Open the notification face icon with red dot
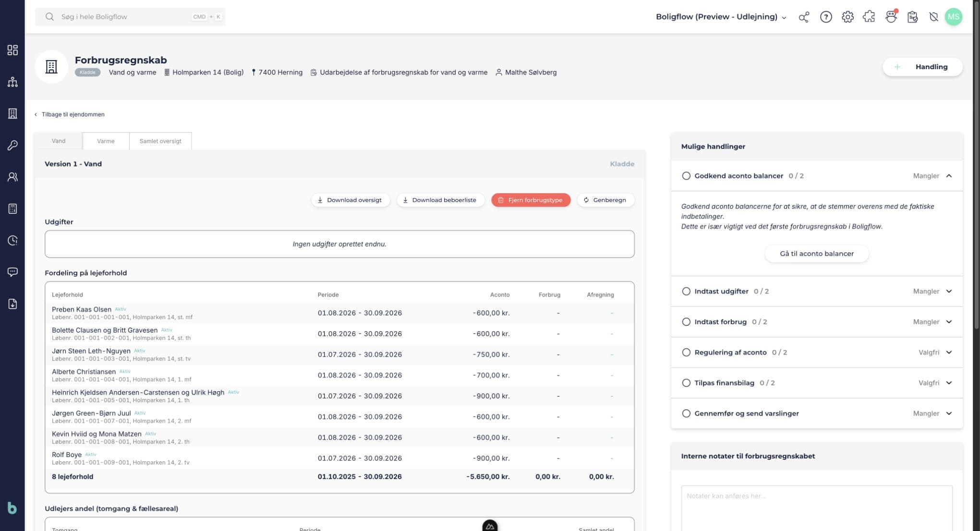Screen dimensions: 980x531 (891, 17)
